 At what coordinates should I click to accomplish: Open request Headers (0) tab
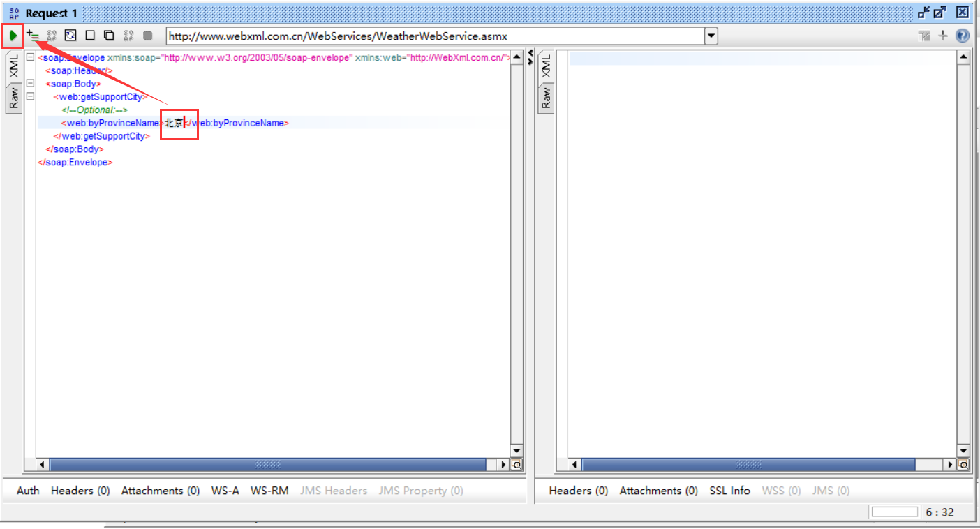(80, 491)
